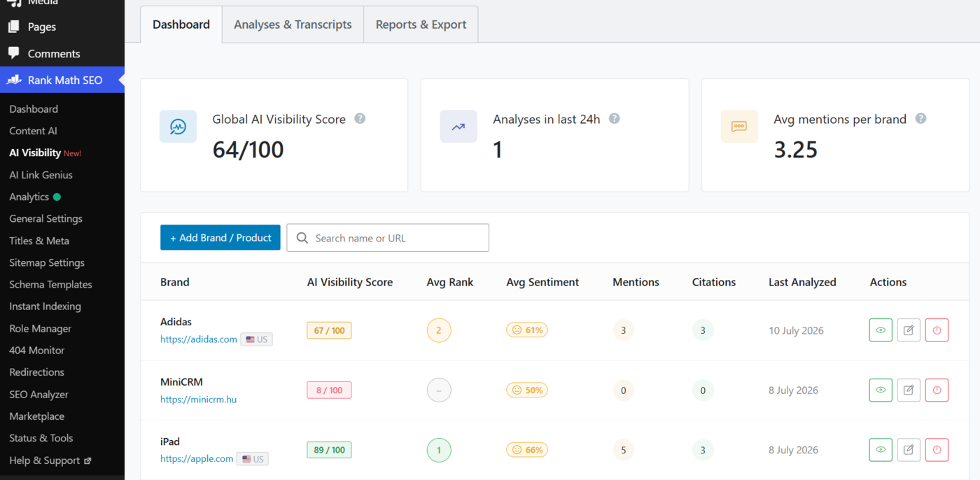Edit the MiniCRM brand entry
Image resolution: width=980 pixels, height=480 pixels.
click(x=909, y=390)
